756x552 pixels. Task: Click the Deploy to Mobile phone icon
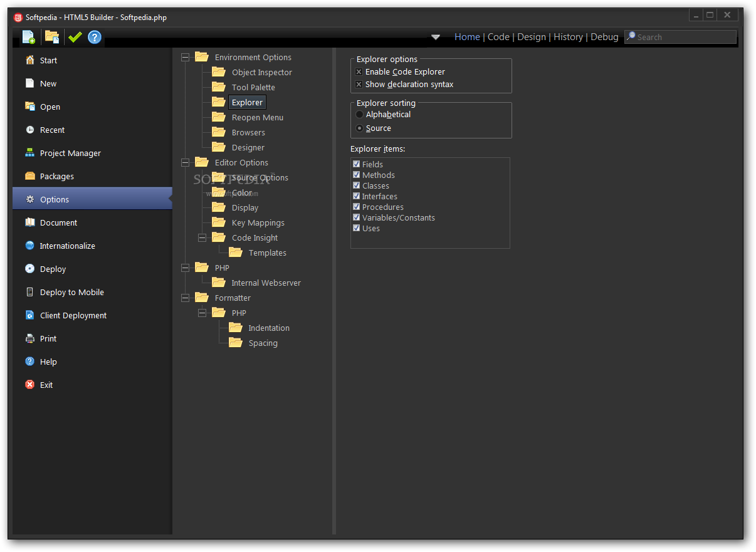[x=29, y=292]
